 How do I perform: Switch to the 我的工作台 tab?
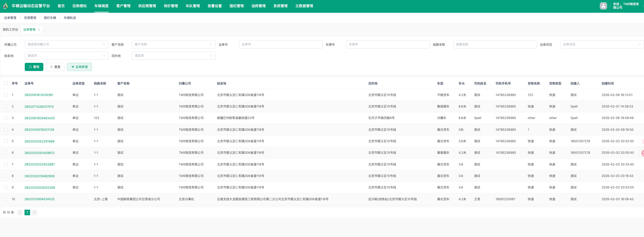(10, 30)
